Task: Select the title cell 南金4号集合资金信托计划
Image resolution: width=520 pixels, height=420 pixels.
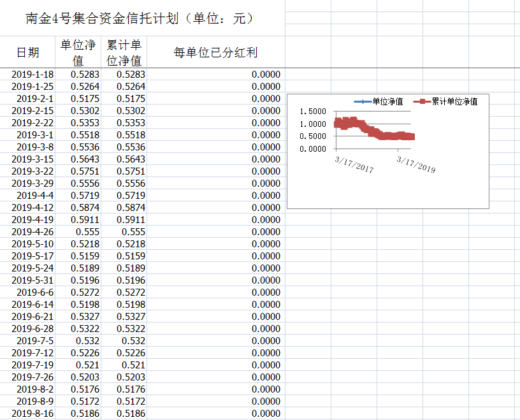Action: [142, 18]
